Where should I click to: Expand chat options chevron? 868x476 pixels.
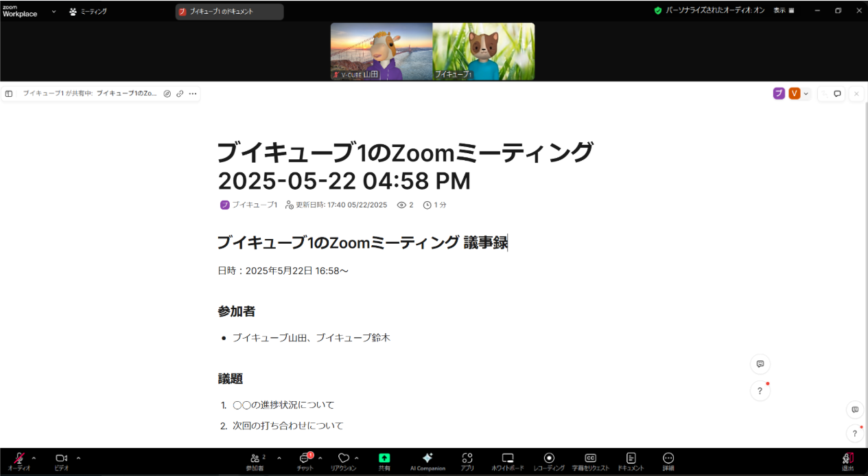point(320,457)
